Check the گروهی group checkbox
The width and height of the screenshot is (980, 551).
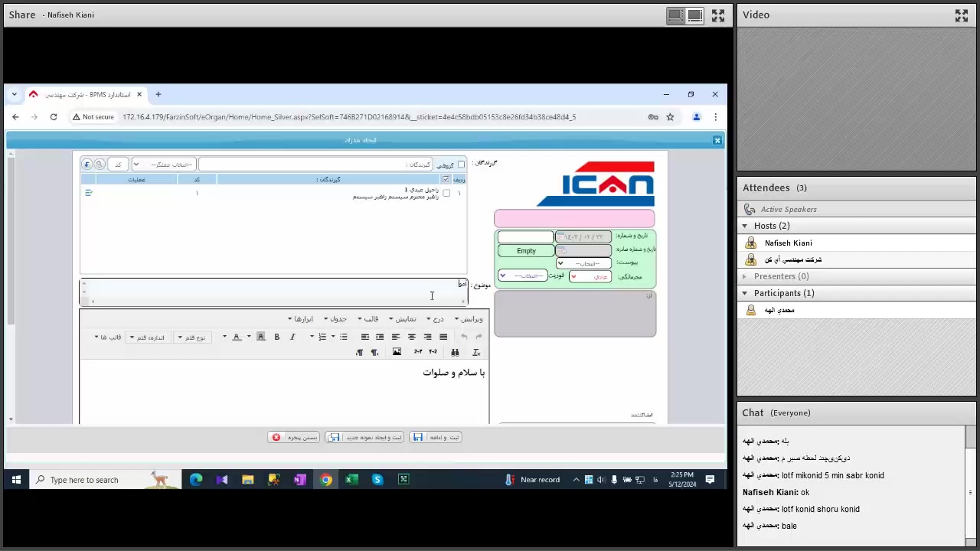point(461,165)
